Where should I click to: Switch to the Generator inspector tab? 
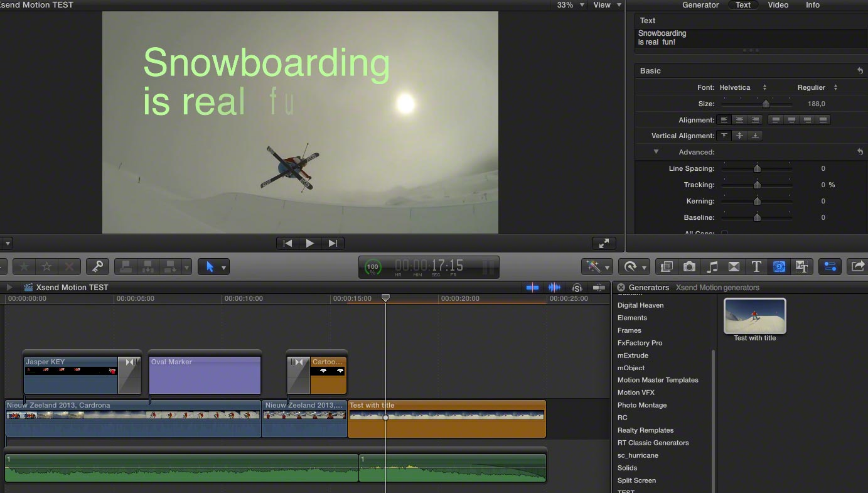click(x=700, y=5)
